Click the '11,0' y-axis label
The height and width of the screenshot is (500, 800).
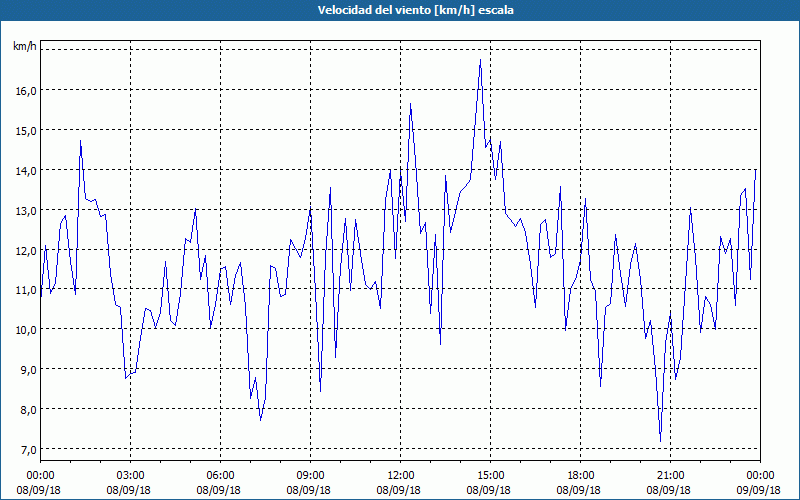pyautogui.click(x=26, y=290)
